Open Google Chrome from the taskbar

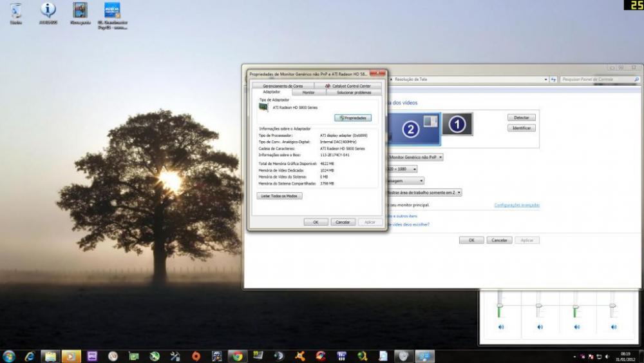pyautogui.click(x=238, y=355)
